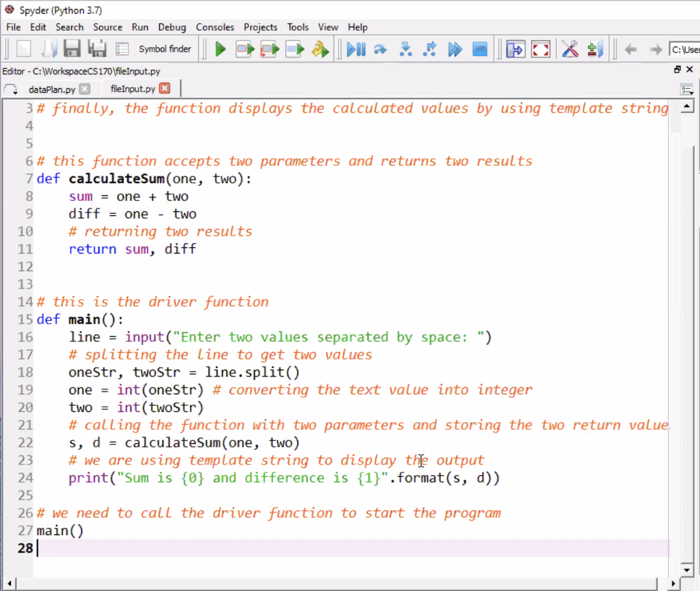Open the Symbol finder
700x591 pixels.
tap(165, 49)
